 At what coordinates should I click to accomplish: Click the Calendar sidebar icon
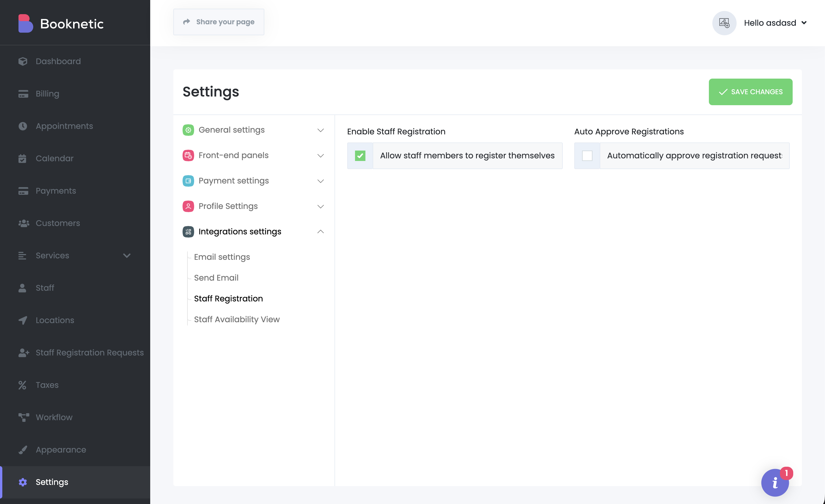(23, 158)
